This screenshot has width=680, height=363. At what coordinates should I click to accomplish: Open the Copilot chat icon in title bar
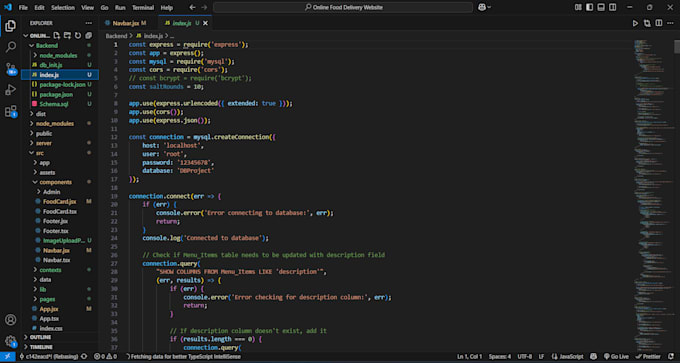[481, 7]
